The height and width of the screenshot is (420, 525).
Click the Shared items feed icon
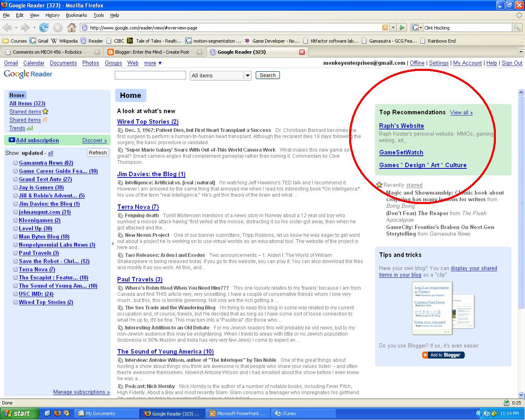45,120
